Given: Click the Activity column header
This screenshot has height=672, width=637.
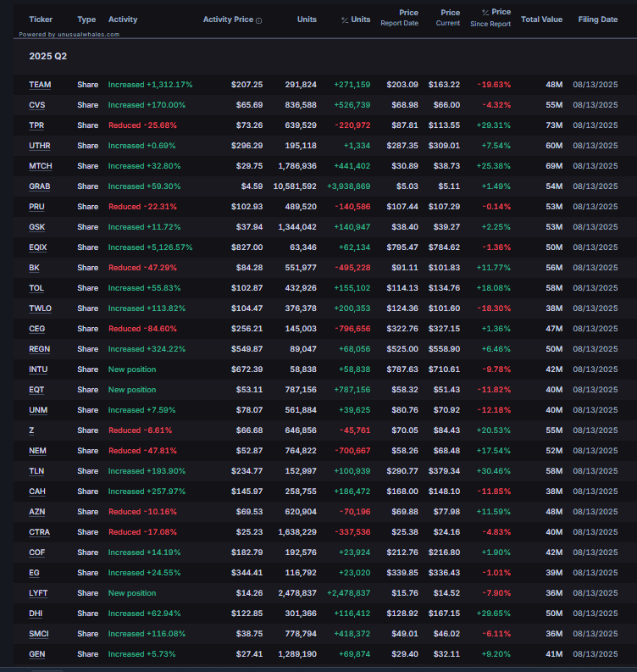Looking at the screenshot, I should point(123,19).
